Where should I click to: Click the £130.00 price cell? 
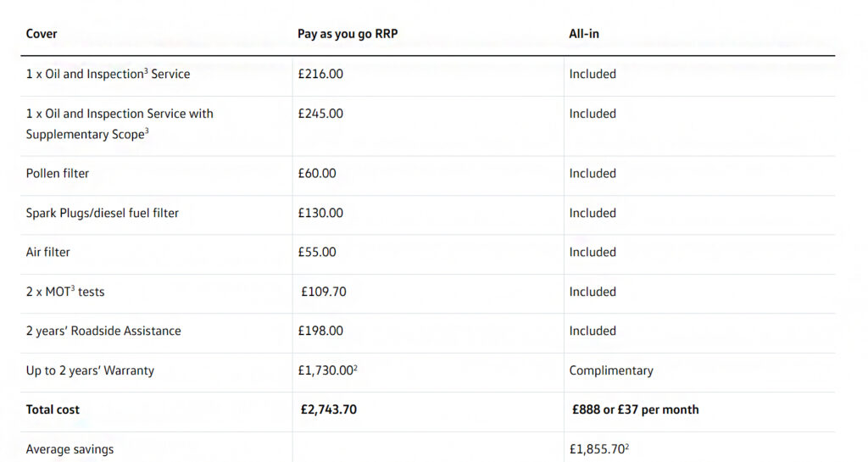coord(320,213)
